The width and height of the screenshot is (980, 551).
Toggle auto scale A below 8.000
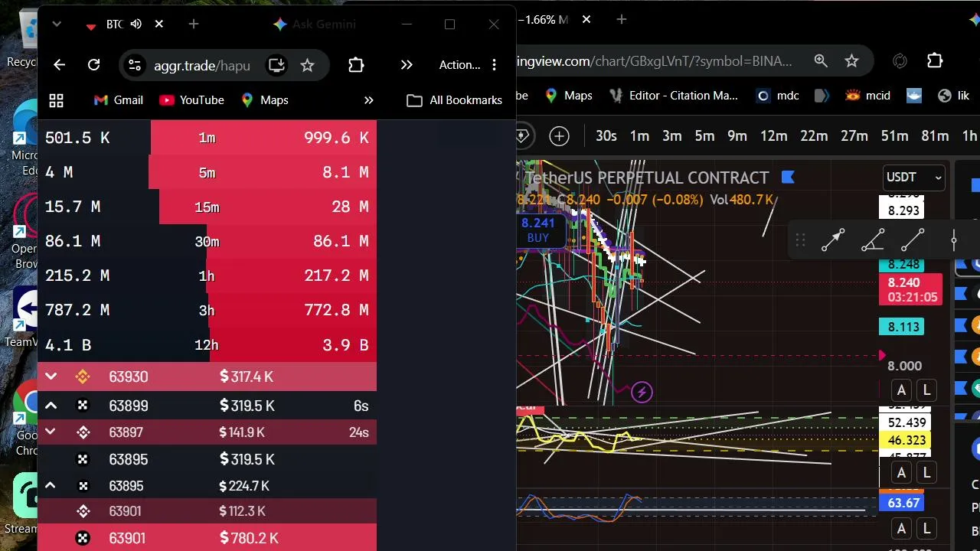coord(901,390)
